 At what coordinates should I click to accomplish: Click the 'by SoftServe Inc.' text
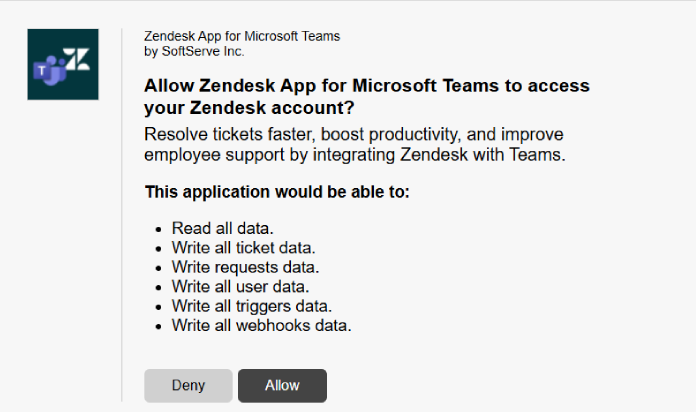(194, 52)
